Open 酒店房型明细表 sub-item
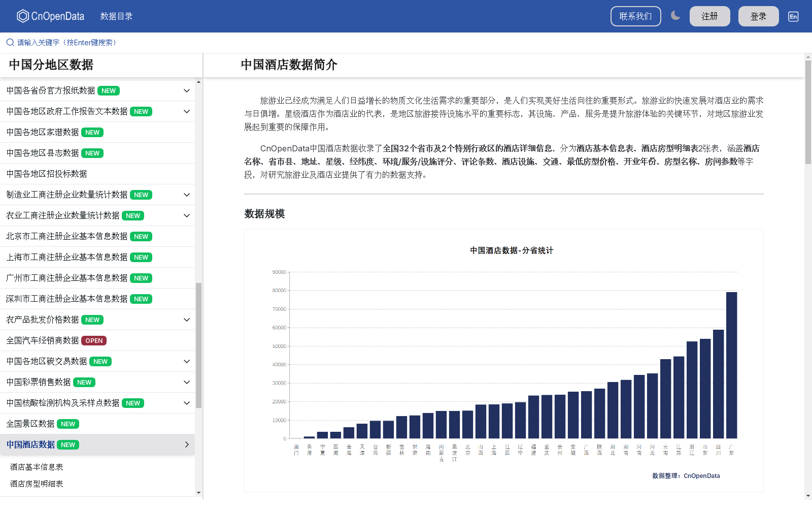This screenshot has width=812, height=508. (37, 484)
